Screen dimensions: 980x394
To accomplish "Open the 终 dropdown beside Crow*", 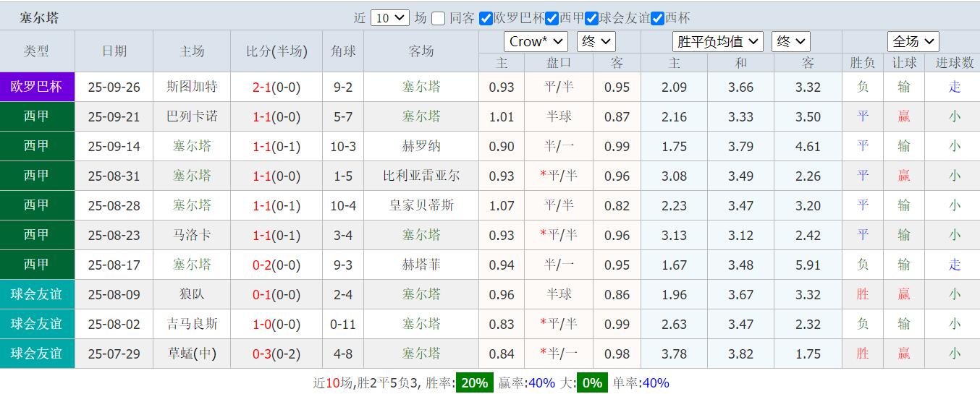I will tap(596, 41).
